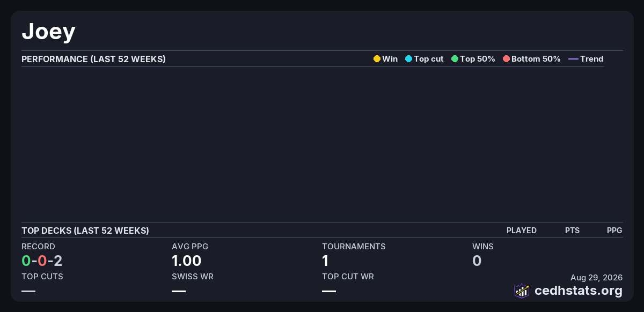Click the purple Trend line legend marker
Image resolution: width=644 pixels, height=312 pixels.
point(573,59)
